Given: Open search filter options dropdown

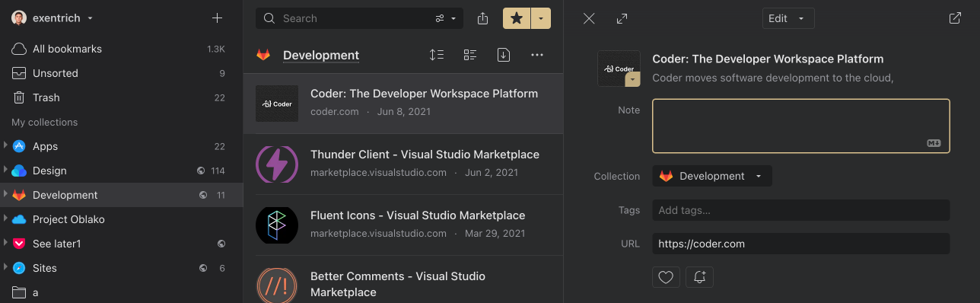Looking at the screenshot, I should [x=445, y=18].
